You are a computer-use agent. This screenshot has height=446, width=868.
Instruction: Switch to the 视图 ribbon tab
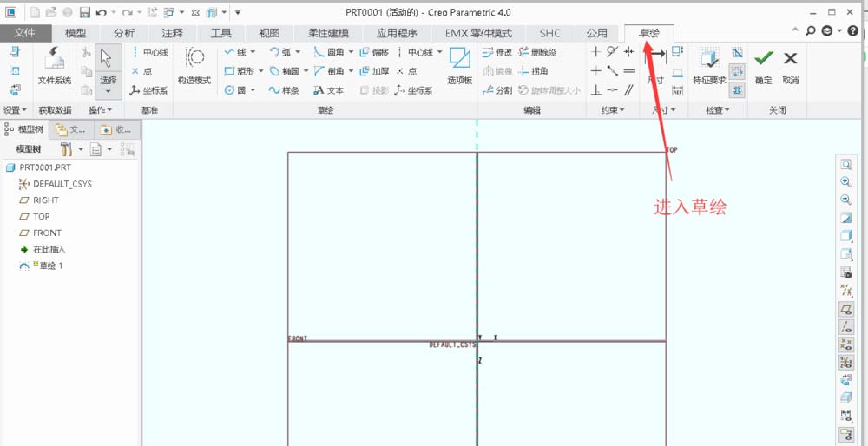[x=269, y=33]
